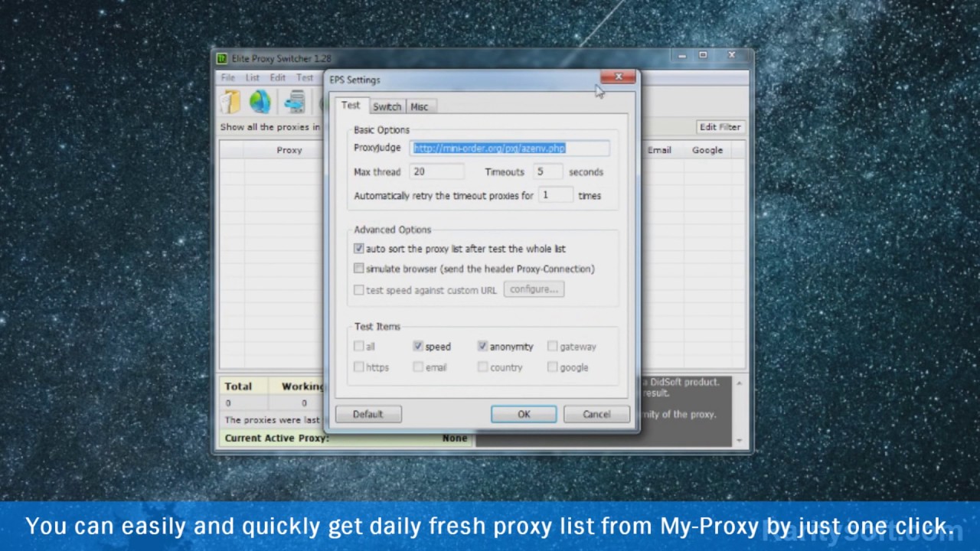Click the Proxyjudge URL field
980x551 pixels.
tap(510, 148)
